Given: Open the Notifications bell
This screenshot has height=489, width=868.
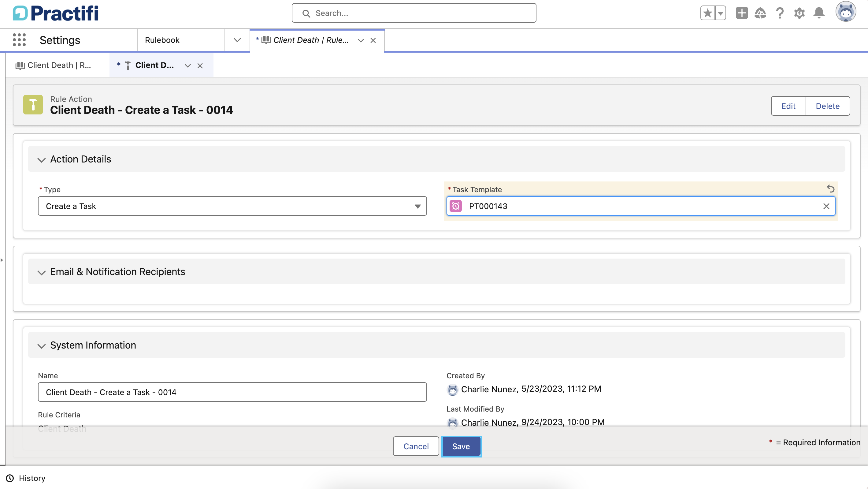Looking at the screenshot, I should (x=819, y=13).
